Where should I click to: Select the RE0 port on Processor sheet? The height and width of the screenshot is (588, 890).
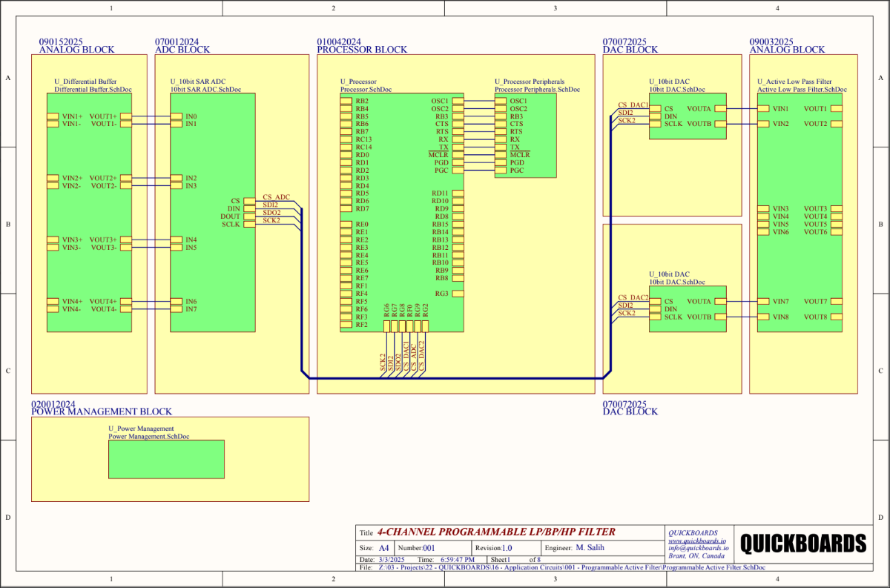[346, 225]
